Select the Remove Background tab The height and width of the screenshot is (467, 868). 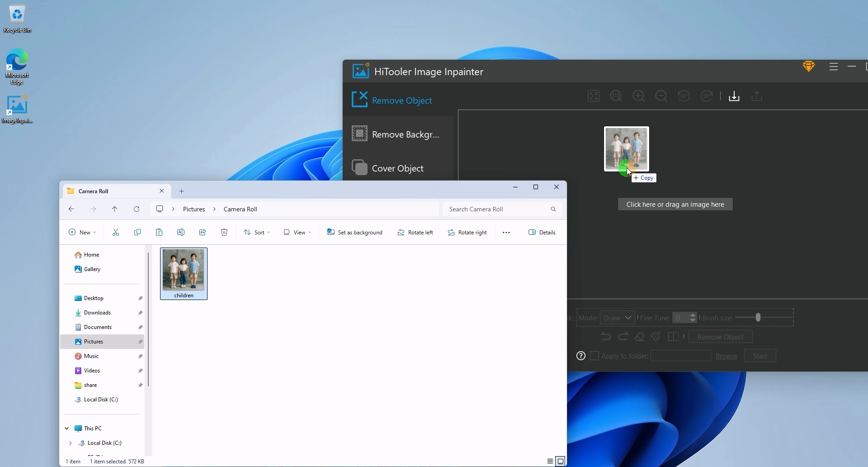tap(398, 134)
